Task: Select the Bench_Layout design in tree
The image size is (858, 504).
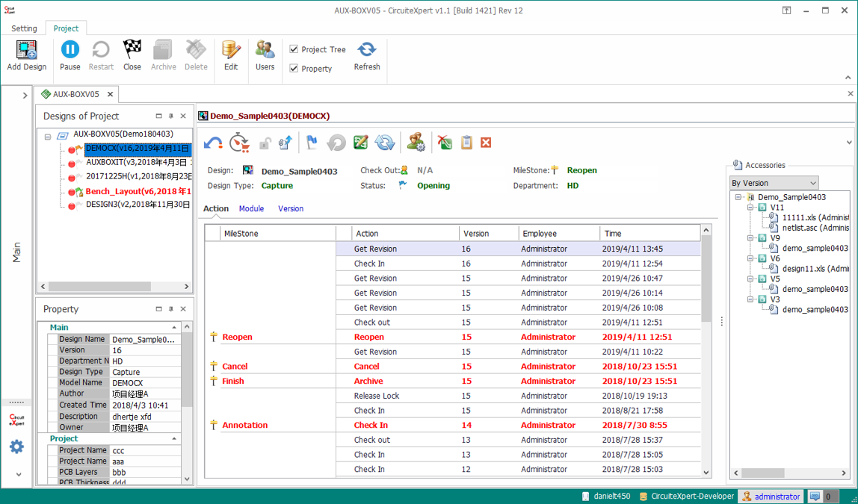Action: [138, 191]
